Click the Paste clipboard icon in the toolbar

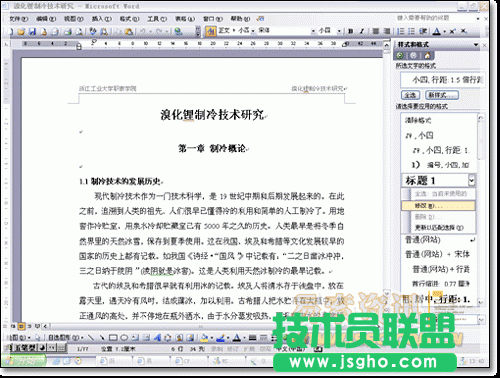click(x=129, y=31)
